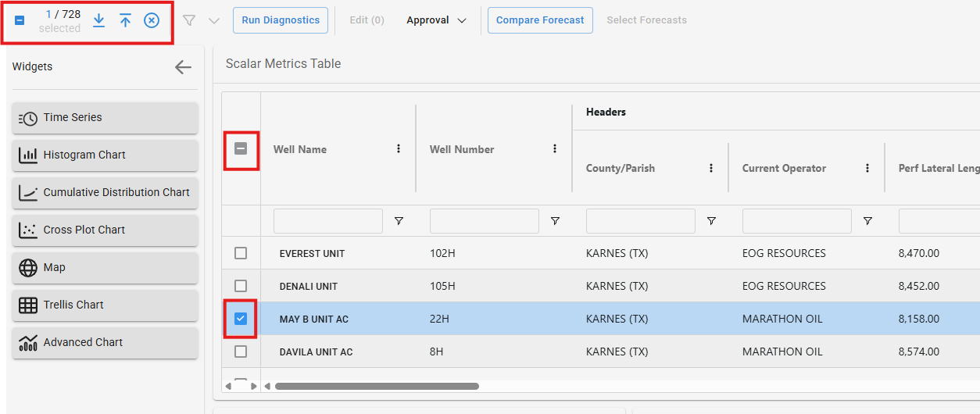Click the 8,470.00 lateral length cell

pos(919,254)
